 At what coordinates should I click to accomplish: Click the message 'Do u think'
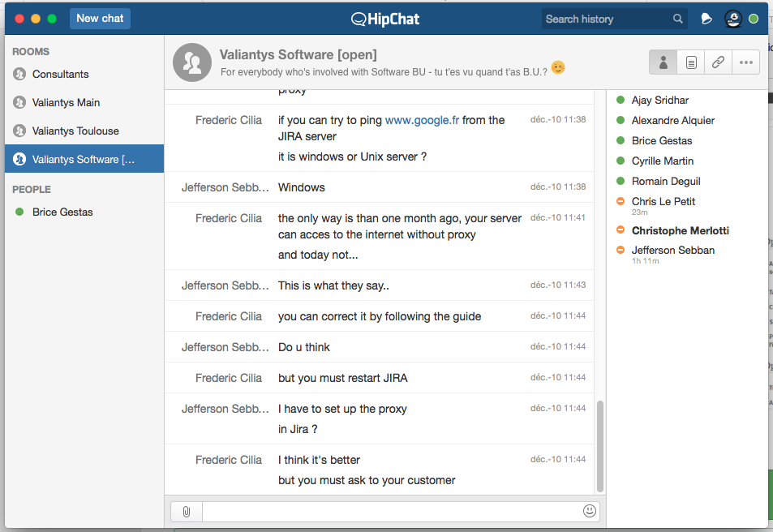pyautogui.click(x=303, y=347)
